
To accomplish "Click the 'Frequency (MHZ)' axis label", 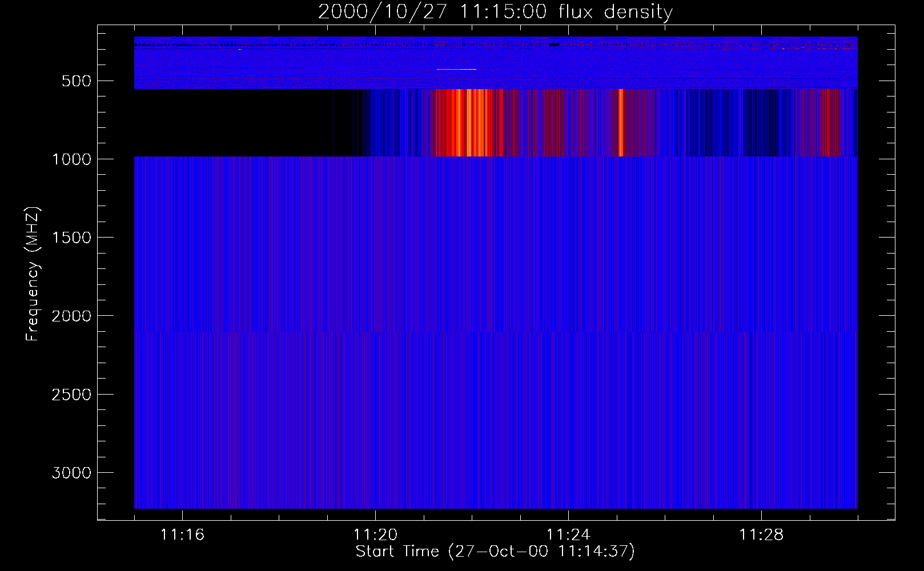I will pos(33,274).
